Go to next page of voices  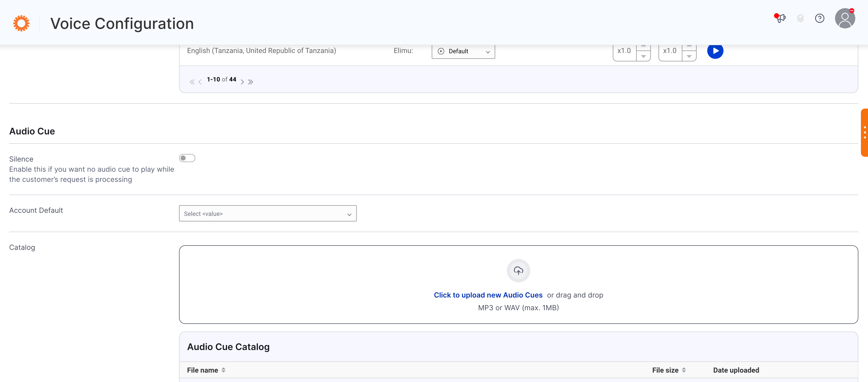pyautogui.click(x=242, y=82)
